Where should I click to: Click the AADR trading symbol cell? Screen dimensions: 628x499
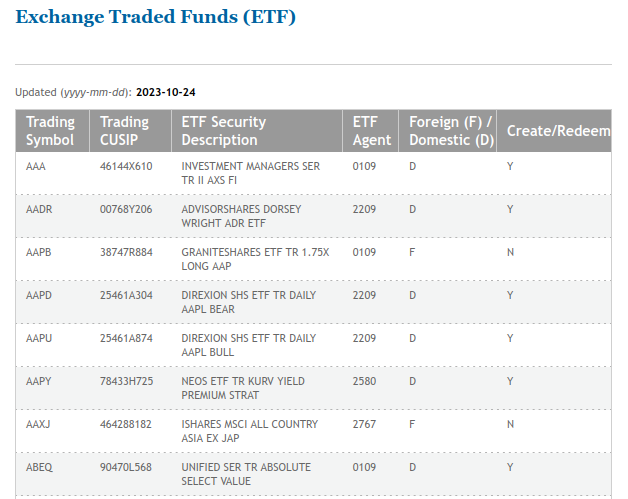[39, 209]
